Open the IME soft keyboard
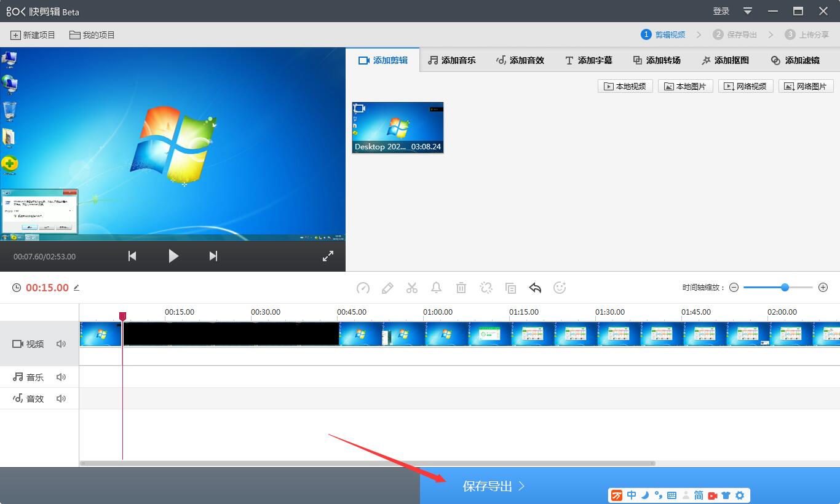The height and width of the screenshot is (504, 840). (x=672, y=495)
